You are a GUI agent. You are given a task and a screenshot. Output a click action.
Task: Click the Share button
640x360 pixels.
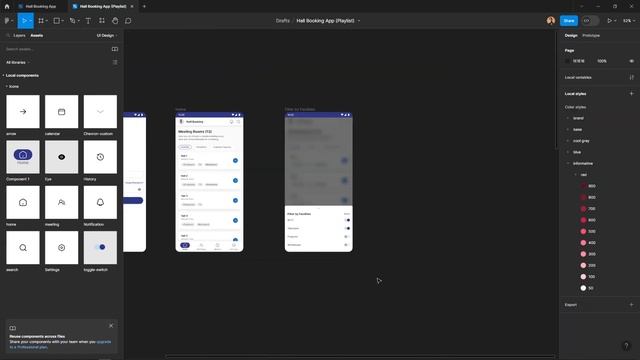tap(569, 21)
